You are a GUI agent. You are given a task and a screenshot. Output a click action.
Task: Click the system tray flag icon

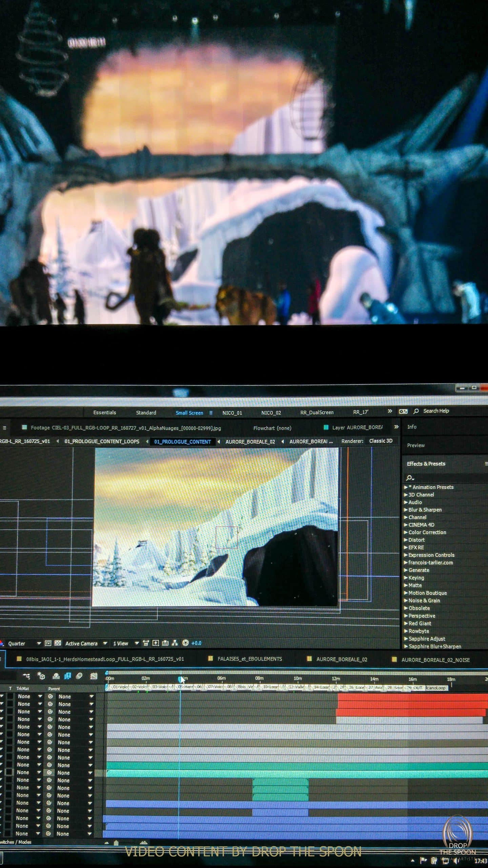tap(424, 860)
